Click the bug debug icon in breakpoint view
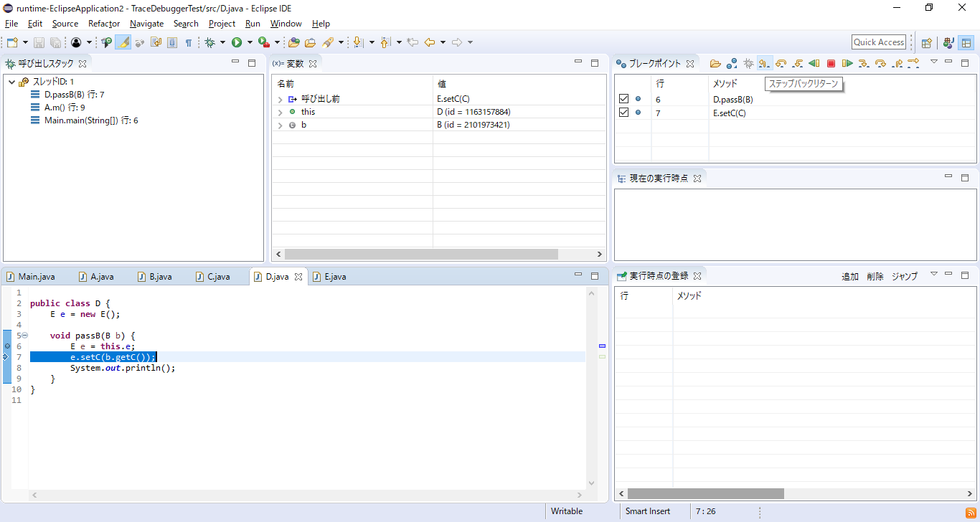The height and width of the screenshot is (522, 980). (748, 63)
